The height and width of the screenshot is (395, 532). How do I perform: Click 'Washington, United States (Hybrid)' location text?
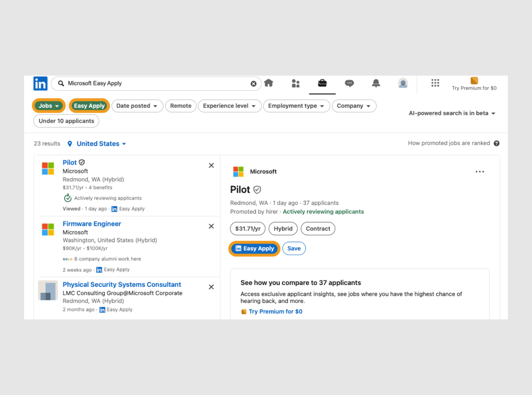click(x=110, y=240)
